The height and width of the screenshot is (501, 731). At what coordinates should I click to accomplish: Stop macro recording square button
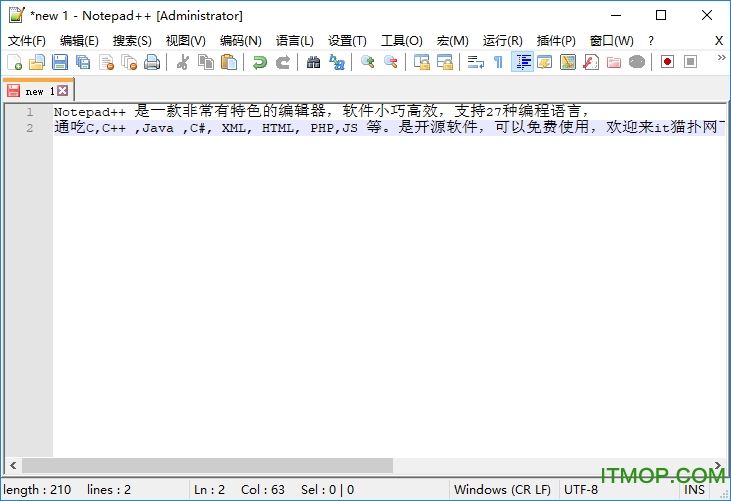click(x=690, y=62)
